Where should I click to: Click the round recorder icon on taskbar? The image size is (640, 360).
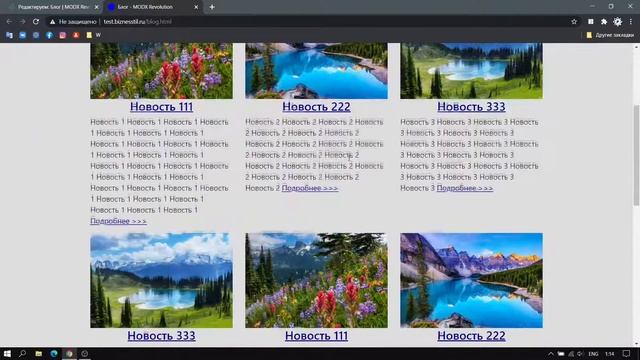coord(84,353)
